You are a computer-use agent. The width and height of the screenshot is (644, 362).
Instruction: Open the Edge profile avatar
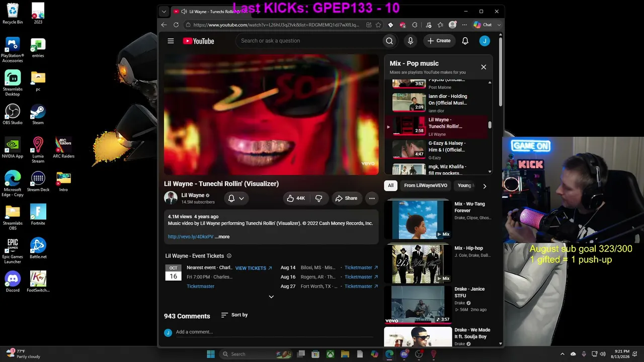click(452, 25)
